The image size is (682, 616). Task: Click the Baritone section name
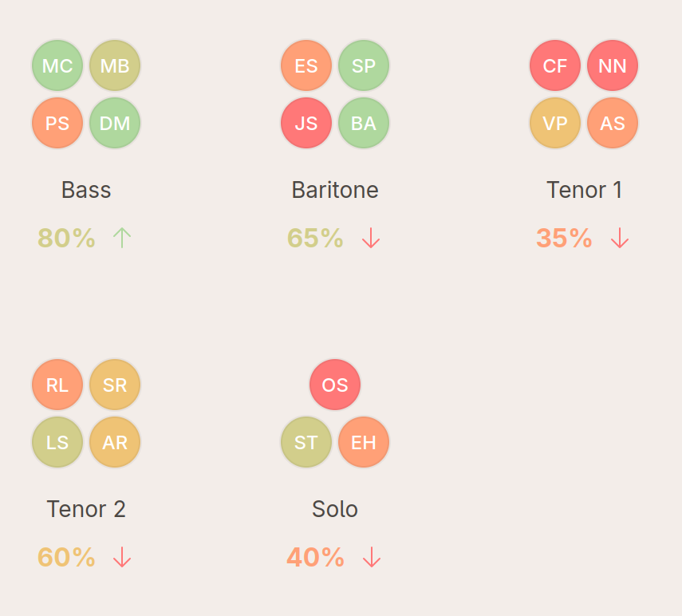click(x=335, y=190)
